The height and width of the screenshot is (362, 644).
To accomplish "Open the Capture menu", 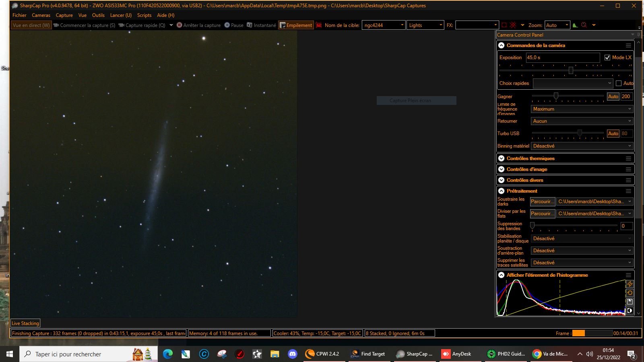I will (x=64, y=15).
